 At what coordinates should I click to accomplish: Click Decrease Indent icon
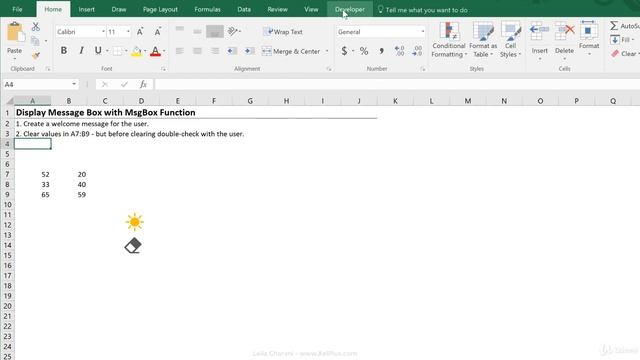coord(232,51)
